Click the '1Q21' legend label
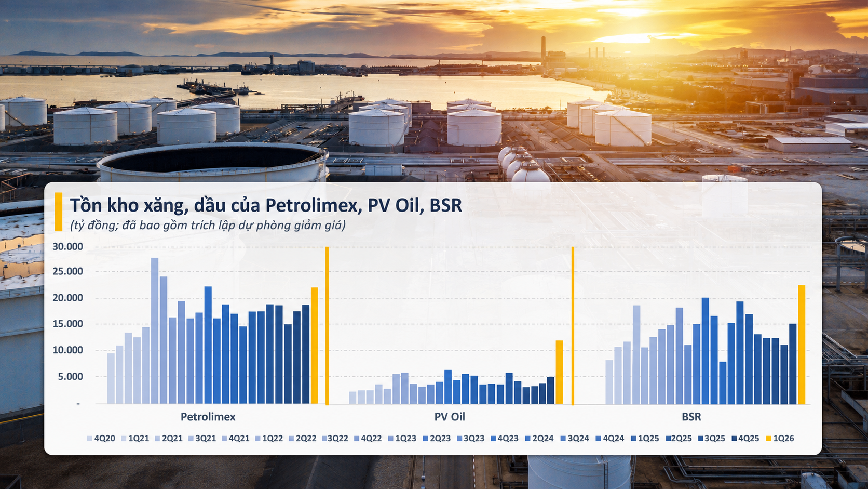 139,438
